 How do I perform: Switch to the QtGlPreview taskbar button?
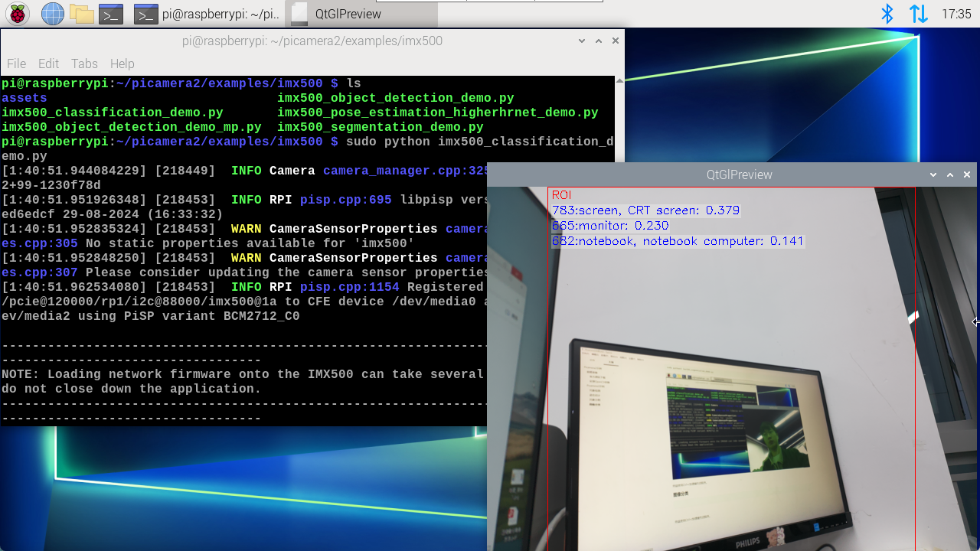click(x=361, y=14)
